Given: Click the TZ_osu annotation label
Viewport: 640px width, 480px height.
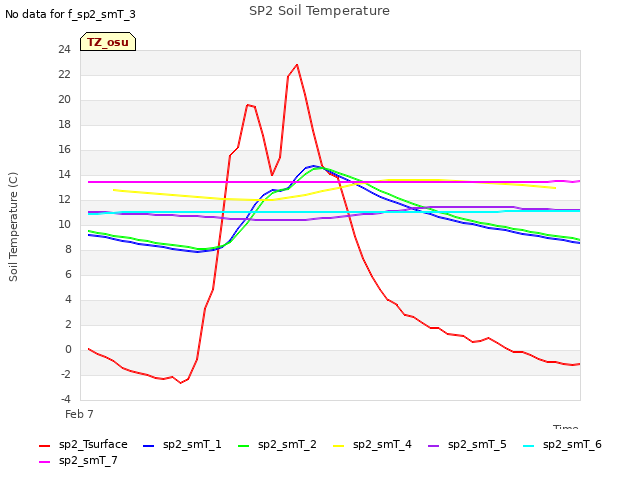Looking at the screenshot, I should click(x=108, y=42).
